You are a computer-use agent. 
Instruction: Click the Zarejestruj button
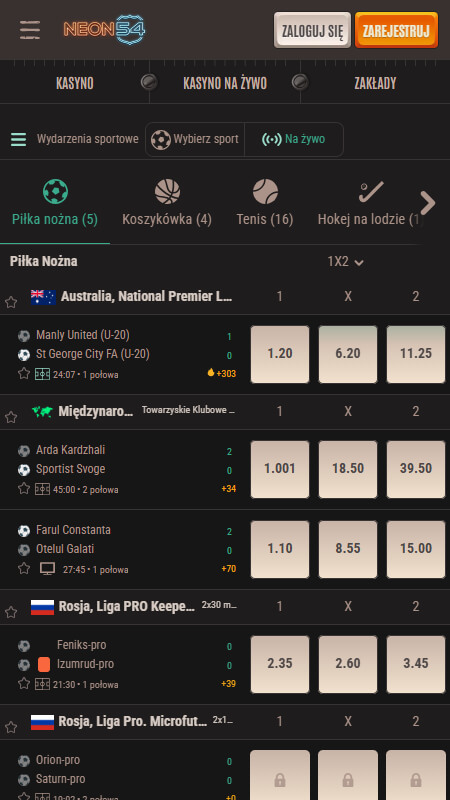click(x=396, y=30)
